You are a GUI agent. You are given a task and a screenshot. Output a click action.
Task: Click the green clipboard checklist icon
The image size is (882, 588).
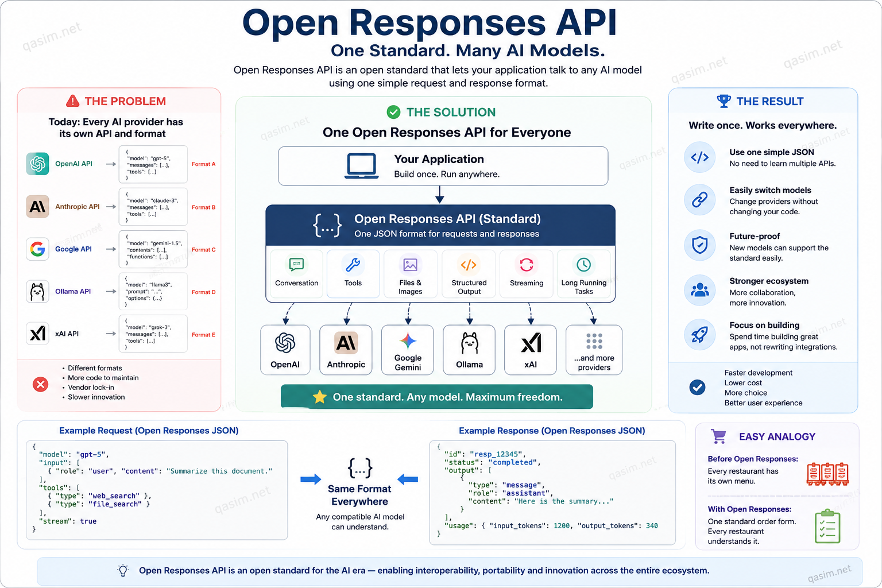(827, 526)
